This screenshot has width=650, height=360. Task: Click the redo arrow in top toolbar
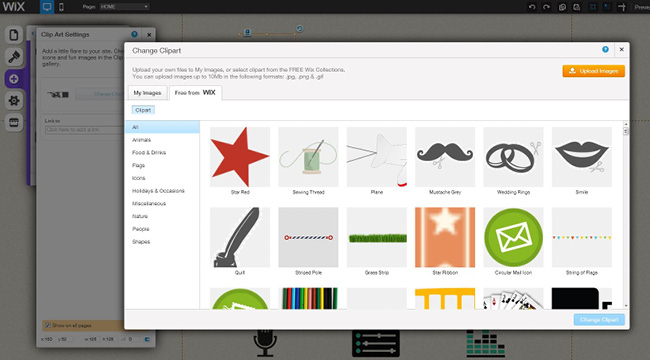[x=546, y=7]
